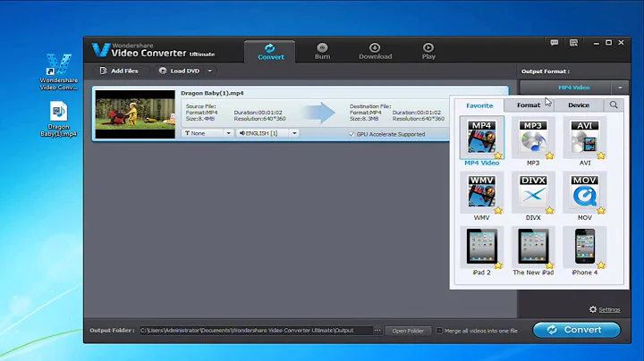Click the Output Folder path field
This screenshot has height=361, width=644.
pyautogui.click(x=256, y=331)
